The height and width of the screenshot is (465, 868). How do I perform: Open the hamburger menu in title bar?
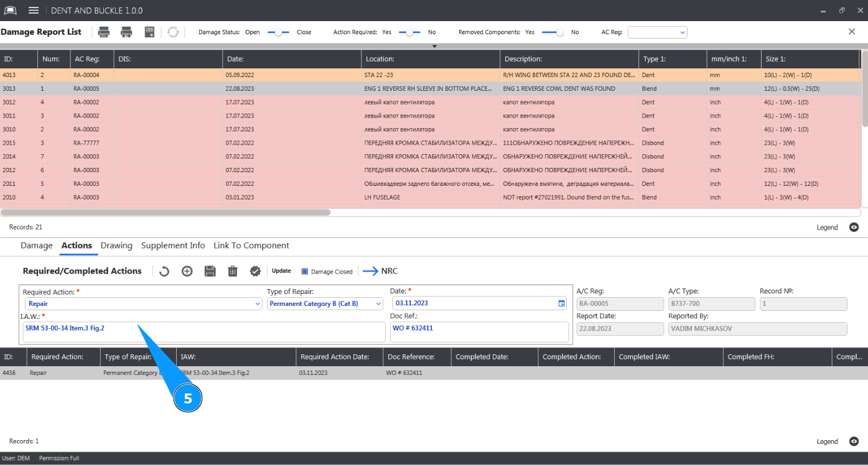(x=34, y=11)
